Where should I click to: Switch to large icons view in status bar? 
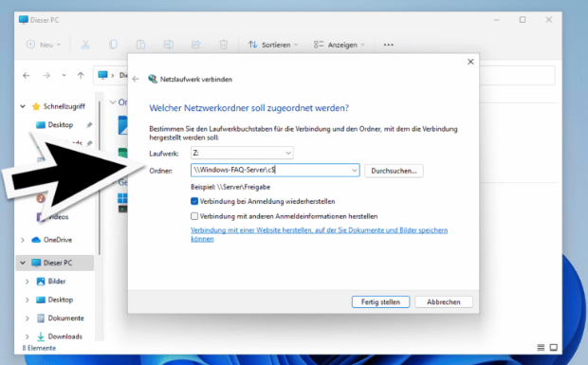click(x=554, y=347)
